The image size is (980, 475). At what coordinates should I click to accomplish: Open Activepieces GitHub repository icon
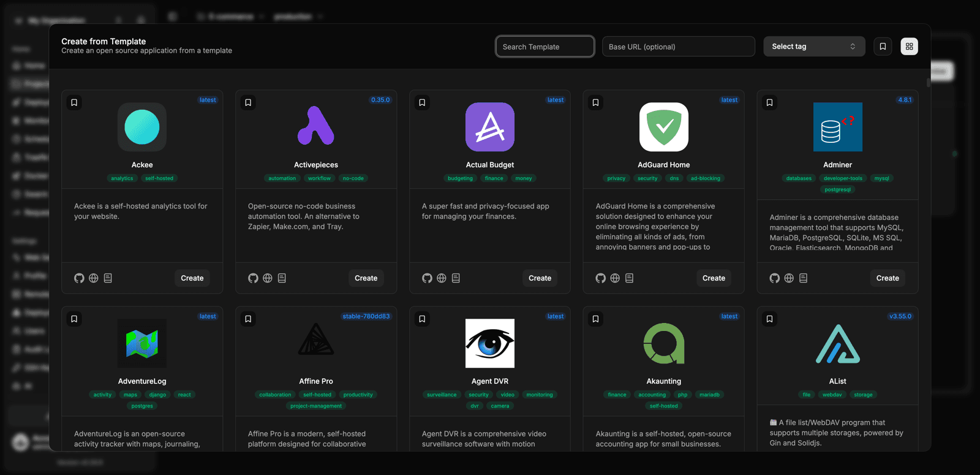pos(253,278)
